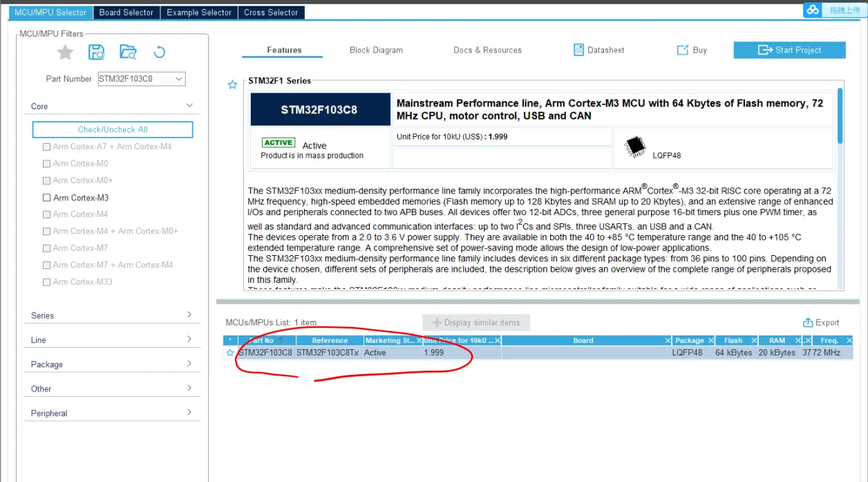Close the Marketing Status column
This screenshot has height=482, width=868.
(x=419, y=340)
